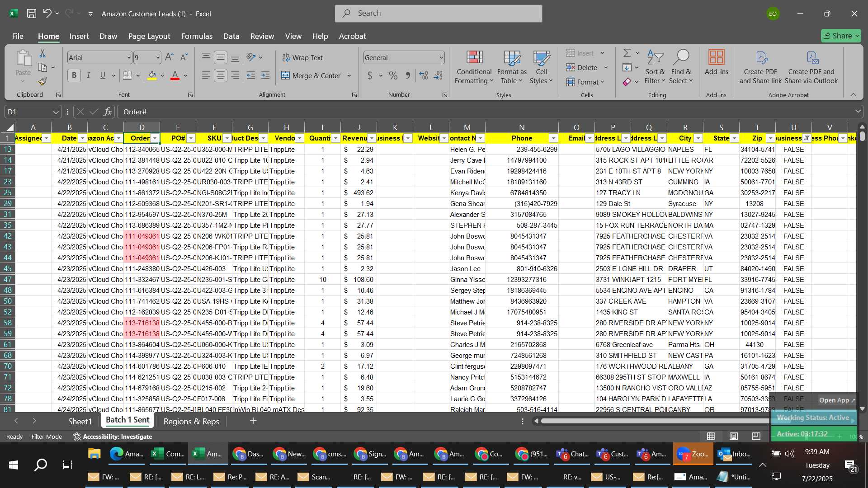Expand the formula bar
Screen dimensions: 868x488
pos(858,111)
